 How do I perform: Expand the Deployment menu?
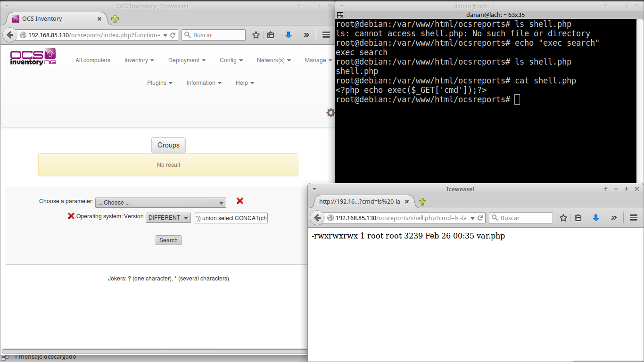[187, 60]
